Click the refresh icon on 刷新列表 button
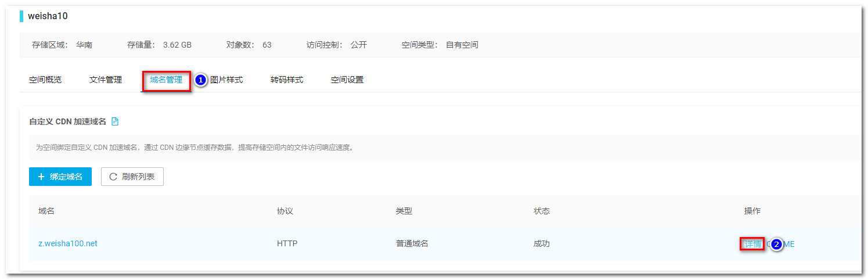The image size is (868, 280). point(113,177)
